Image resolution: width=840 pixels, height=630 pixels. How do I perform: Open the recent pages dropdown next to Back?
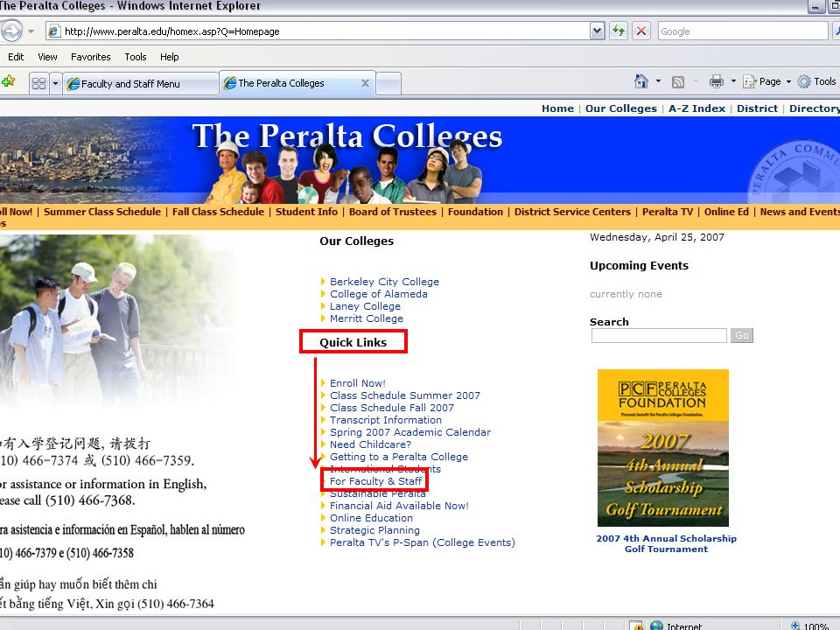coord(31,31)
